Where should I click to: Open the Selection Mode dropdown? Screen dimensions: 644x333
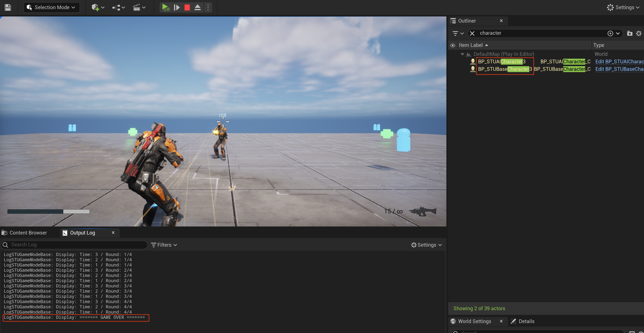point(52,7)
